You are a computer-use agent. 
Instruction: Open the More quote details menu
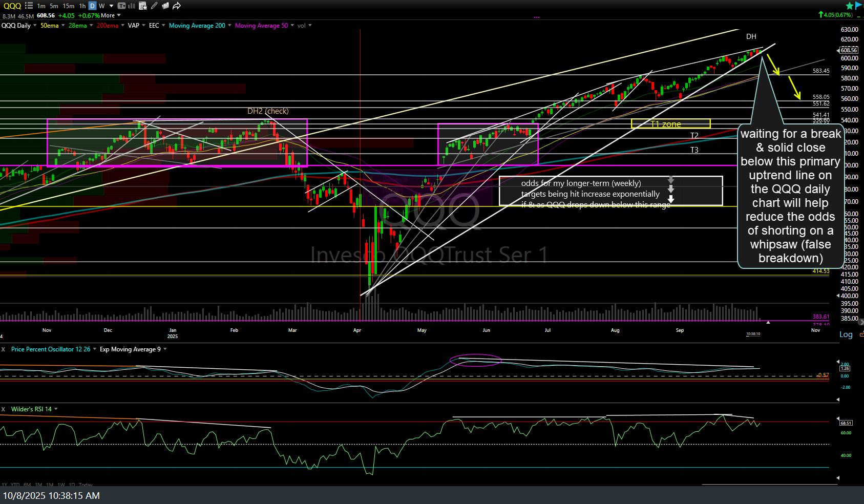(111, 15)
